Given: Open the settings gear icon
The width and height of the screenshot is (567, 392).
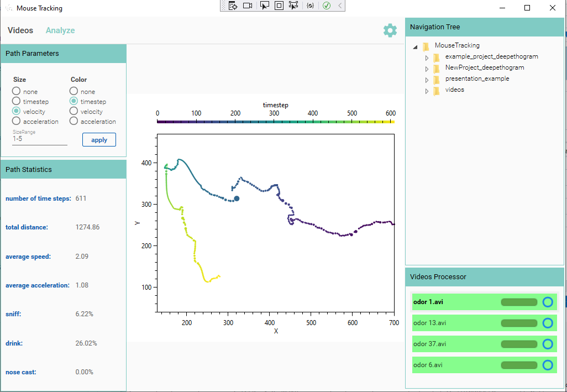Looking at the screenshot, I should (x=390, y=30).
